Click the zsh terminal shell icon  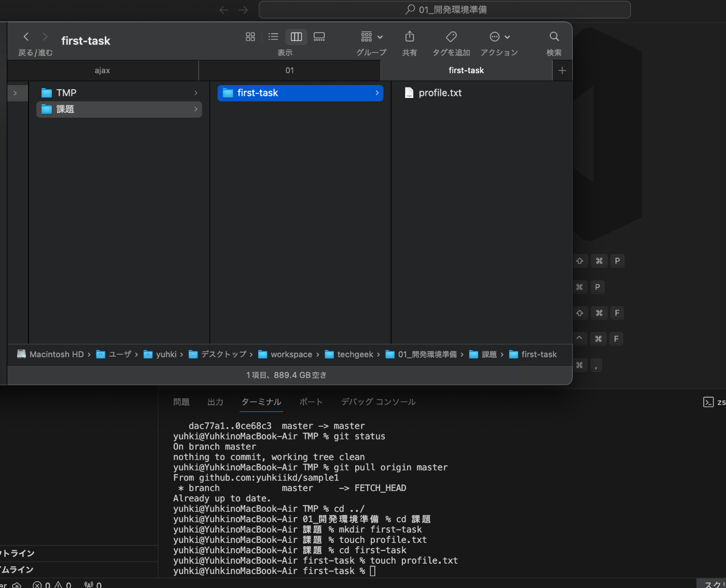[708, 402]
